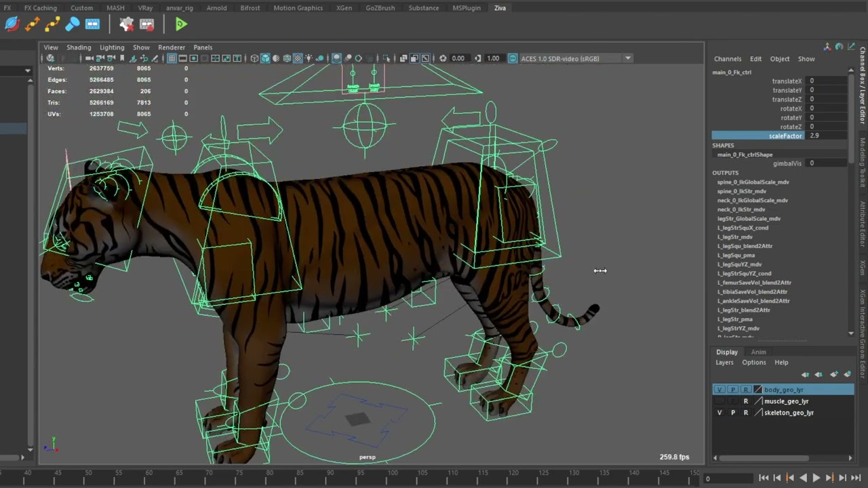Toggle the textured checker display icon

click(298, 58)
